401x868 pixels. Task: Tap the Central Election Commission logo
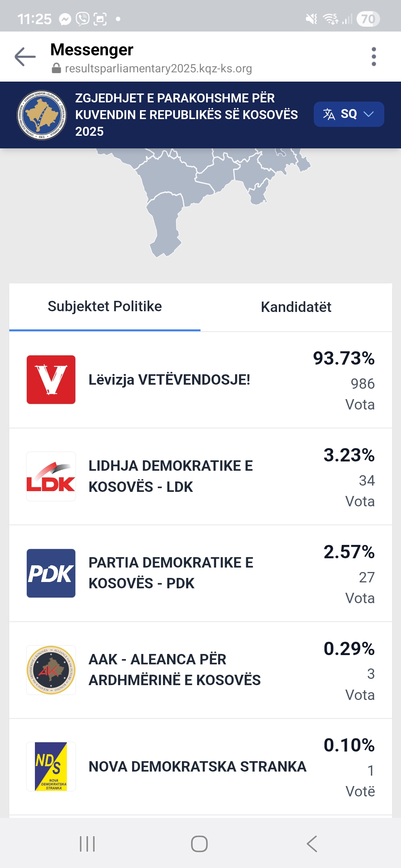pyautogui.click(x=42, y=115)
